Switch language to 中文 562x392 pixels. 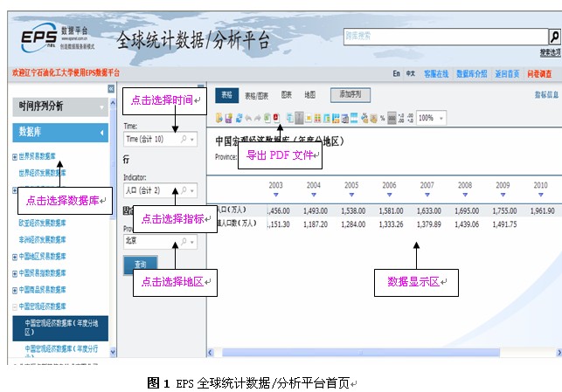(411, 73)
